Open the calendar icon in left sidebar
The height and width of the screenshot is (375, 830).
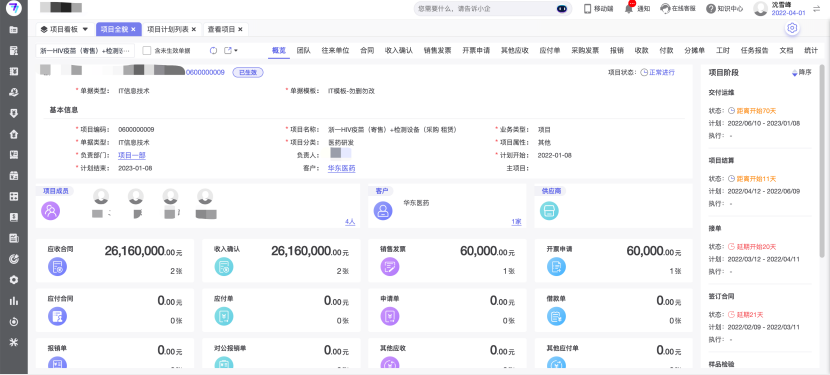(14, 175)
